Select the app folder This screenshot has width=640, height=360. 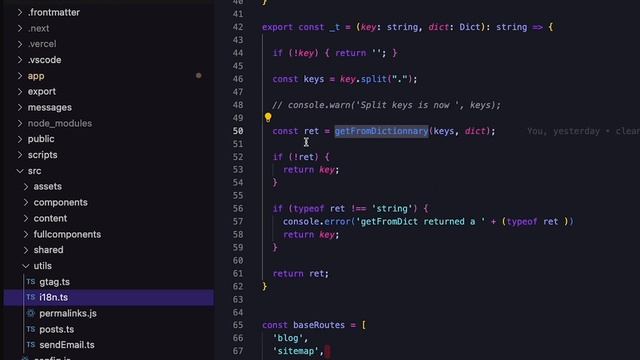point(36,76)
